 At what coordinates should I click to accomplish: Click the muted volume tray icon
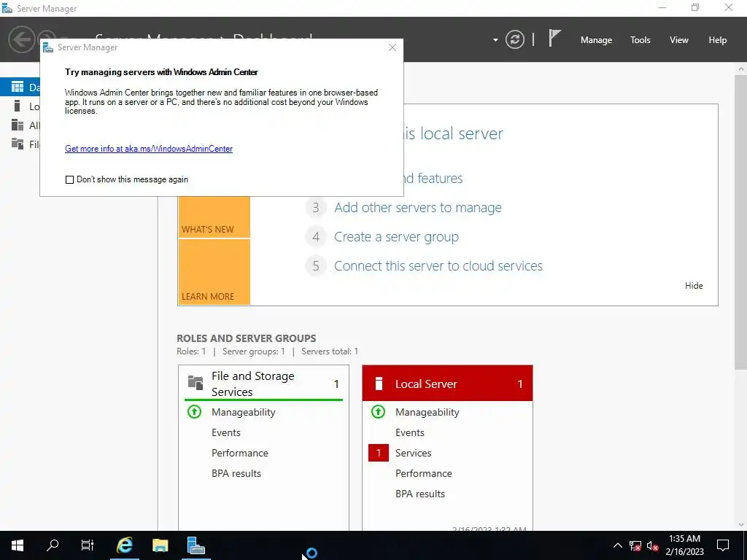click(x=653, y=545)
